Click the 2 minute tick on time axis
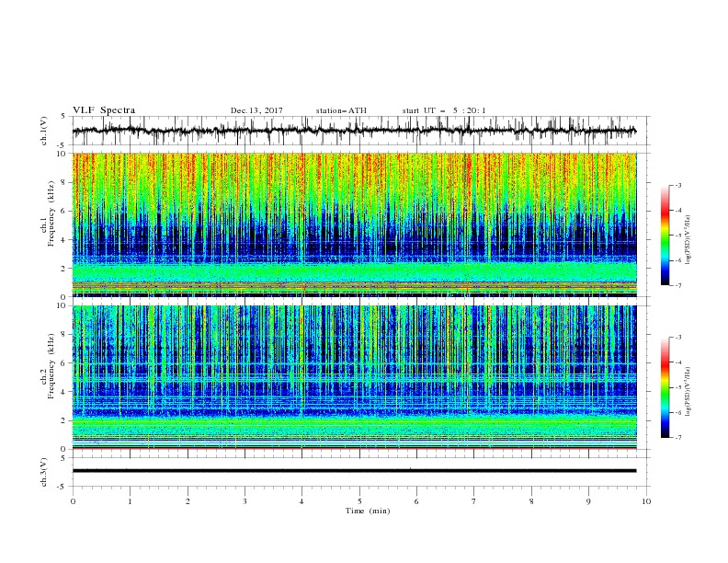728x563 pixels. 188,501
